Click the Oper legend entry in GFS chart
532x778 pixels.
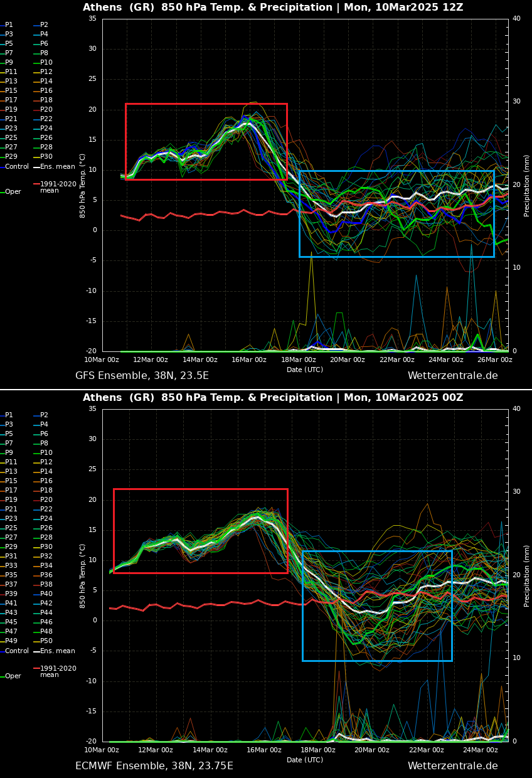tap(13, 192)
